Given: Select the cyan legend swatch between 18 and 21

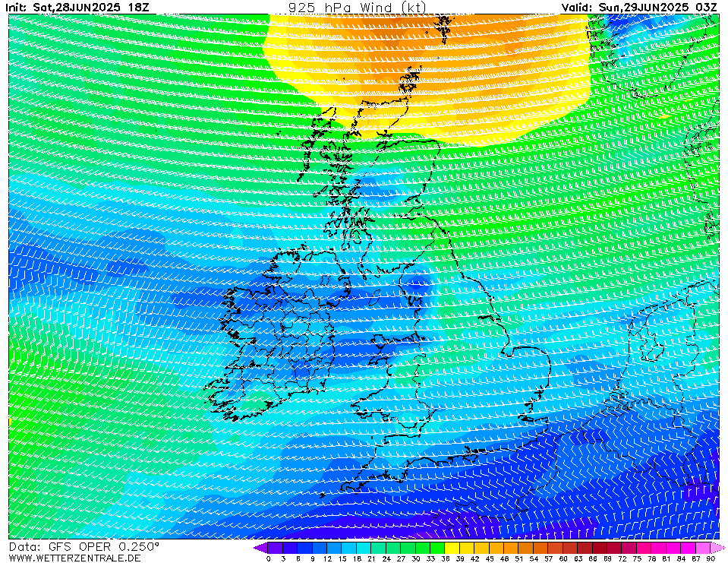Looking at the screenshot, I should coord(364,547).
